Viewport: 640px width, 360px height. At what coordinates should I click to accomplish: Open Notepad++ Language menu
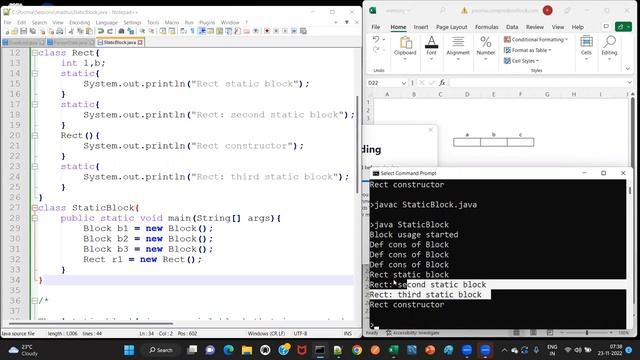click(x=107, y=22)
